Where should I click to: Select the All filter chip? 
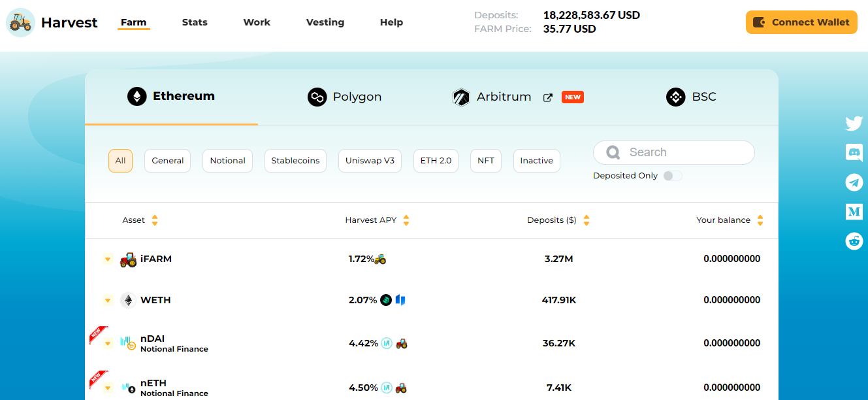120,161
